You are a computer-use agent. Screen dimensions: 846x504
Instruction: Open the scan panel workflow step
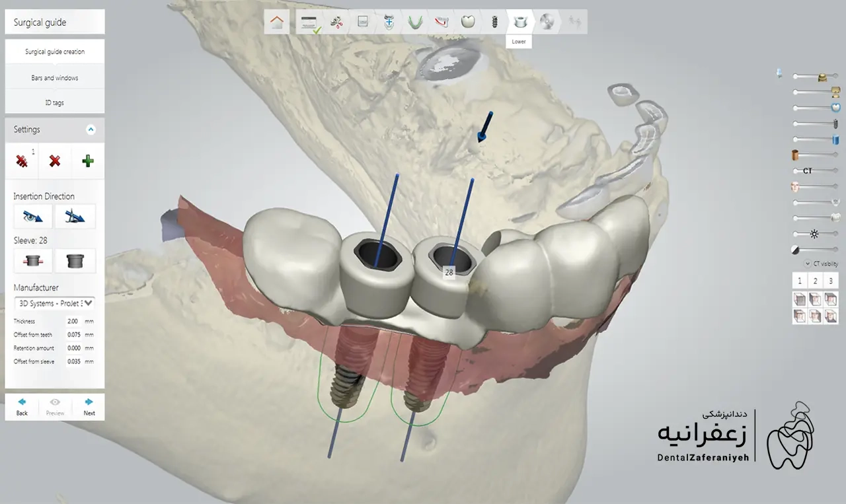click(363, 22)
